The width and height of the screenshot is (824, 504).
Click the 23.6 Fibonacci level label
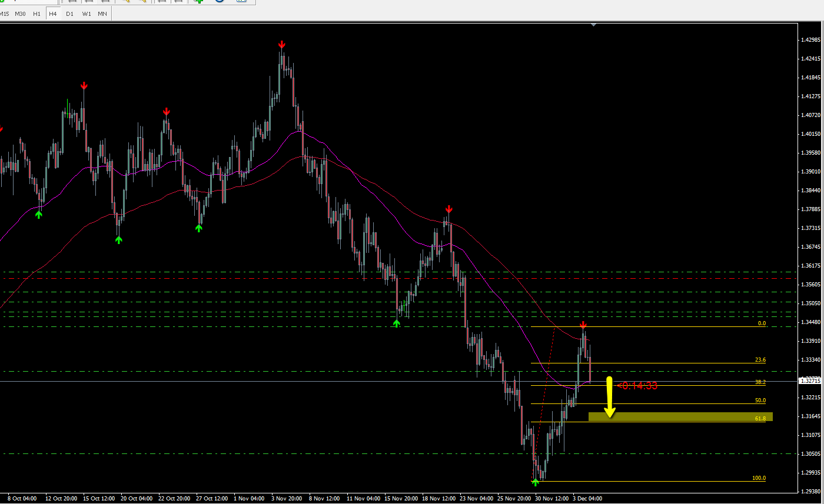pos(760,360)
